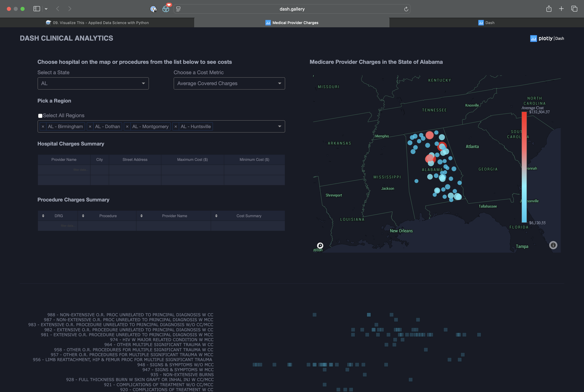Viewport: 584px width, 392px height.
Task: Enable the Select All Regions checkbox
Action: [x=40, y=115]
